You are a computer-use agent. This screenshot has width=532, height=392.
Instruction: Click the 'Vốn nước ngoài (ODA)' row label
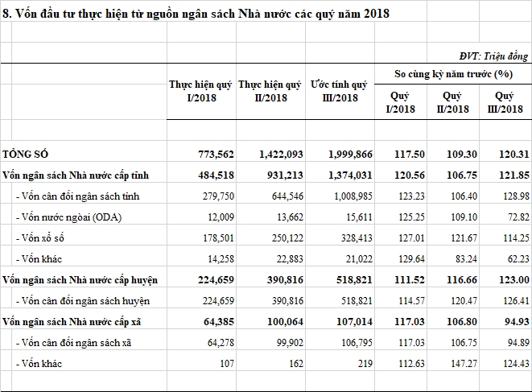tap(66, 216)
